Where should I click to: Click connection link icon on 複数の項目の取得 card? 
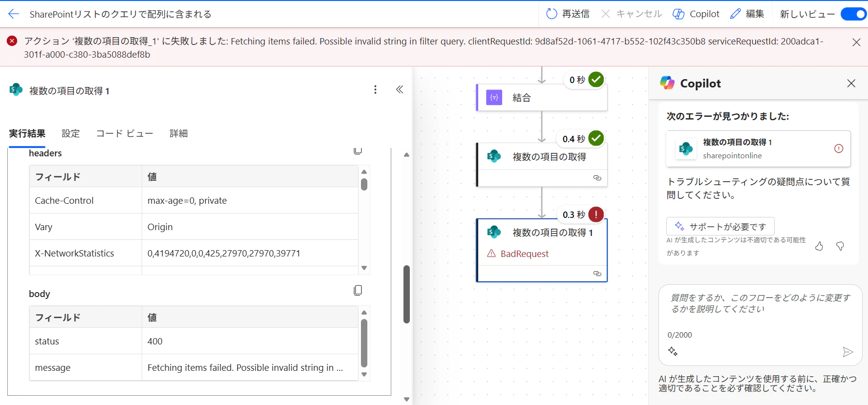point(597,178)
